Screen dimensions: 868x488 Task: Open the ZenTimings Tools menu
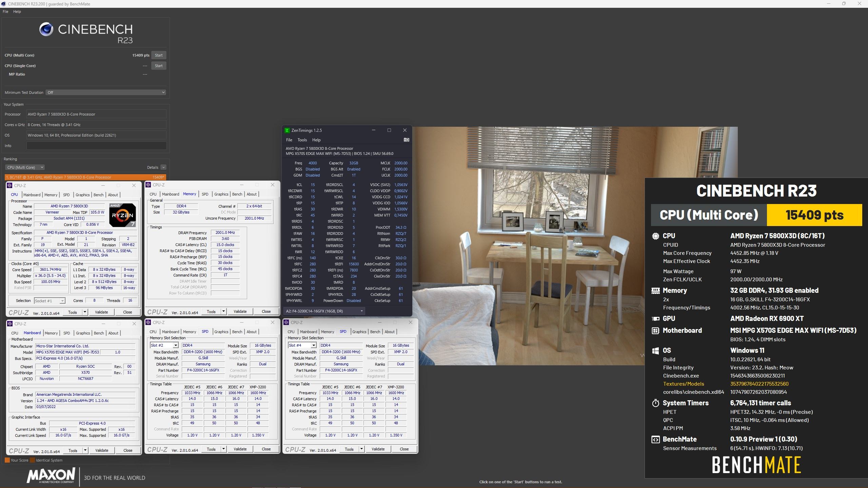click(302, 140)
